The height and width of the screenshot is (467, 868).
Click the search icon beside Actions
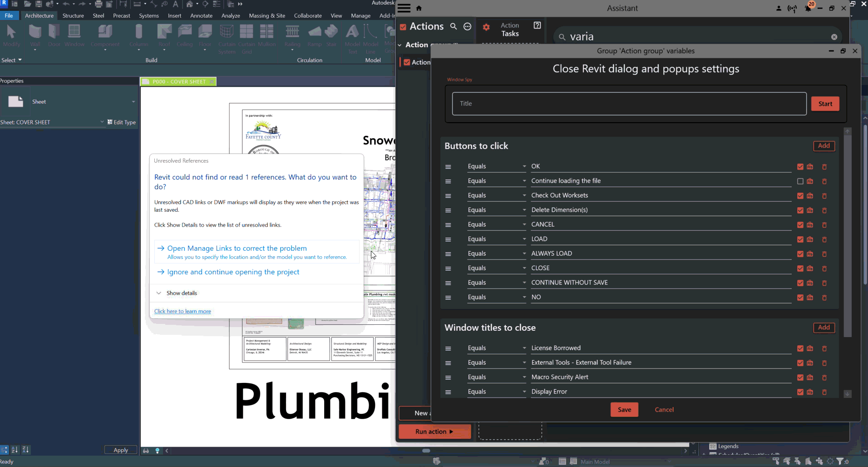click(x=453, y=26)
